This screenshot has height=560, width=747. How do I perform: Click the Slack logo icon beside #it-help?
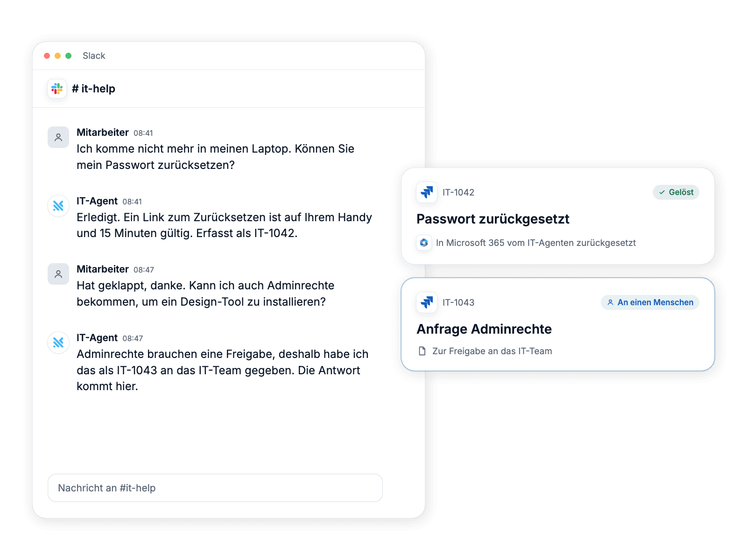tap(57, 89)
